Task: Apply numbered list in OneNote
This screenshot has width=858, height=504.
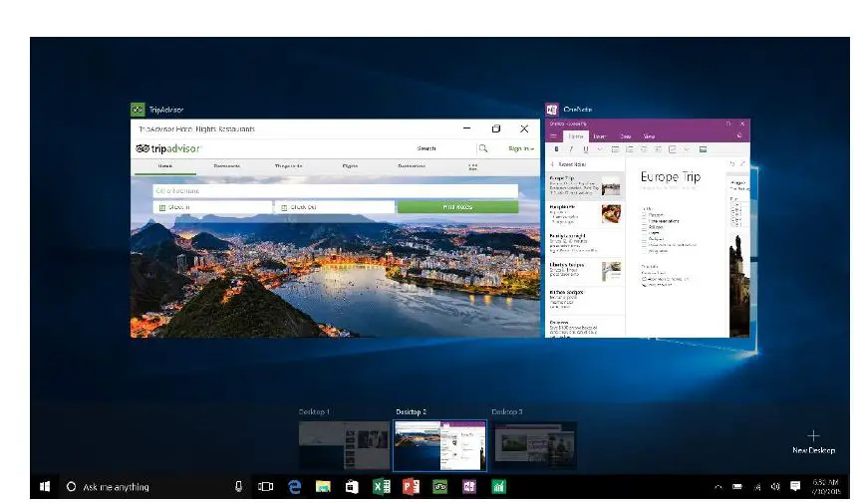Action: [629, 149]
